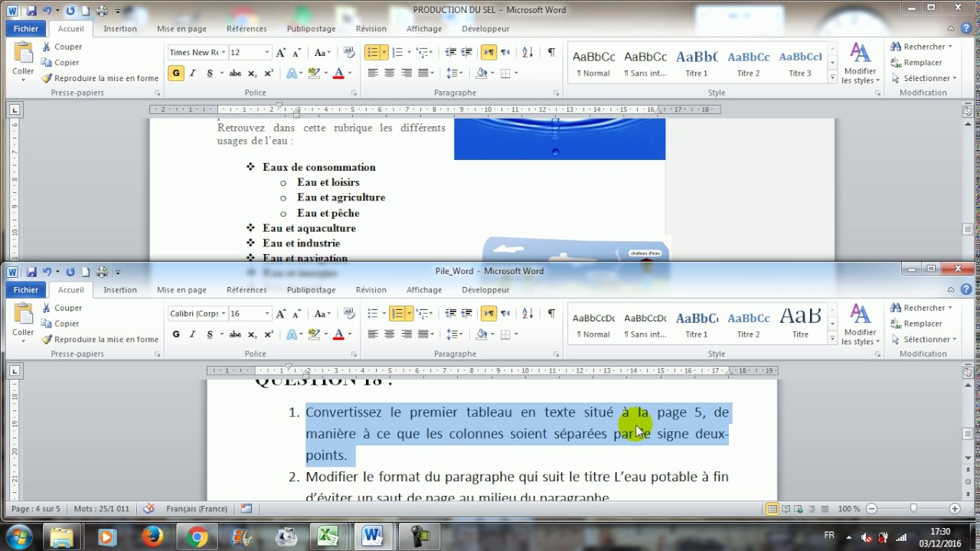Open Excel from taskbar

coord(329,537)
